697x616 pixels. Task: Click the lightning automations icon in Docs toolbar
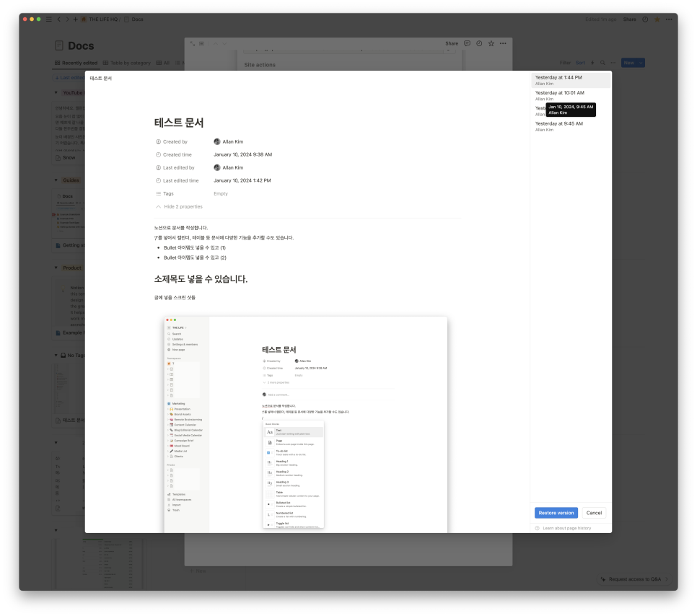[x=592, y=63]
